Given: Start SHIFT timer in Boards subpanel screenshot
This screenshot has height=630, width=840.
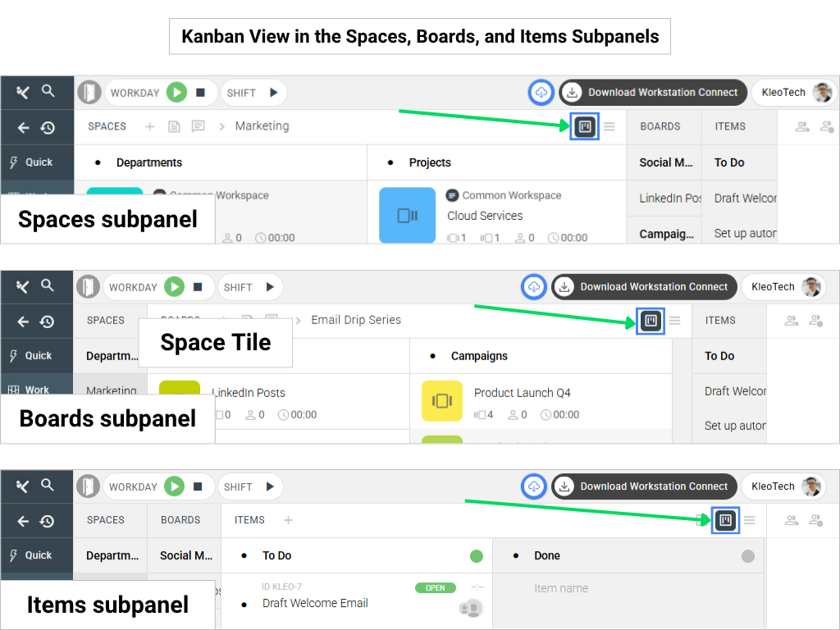Looking at the screenshot, I should click(270, 287).
